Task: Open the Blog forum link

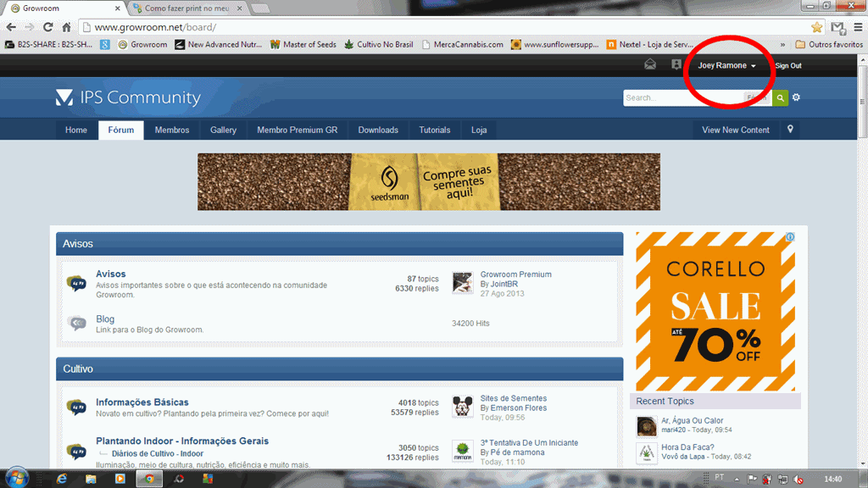Action: (105, 319)
